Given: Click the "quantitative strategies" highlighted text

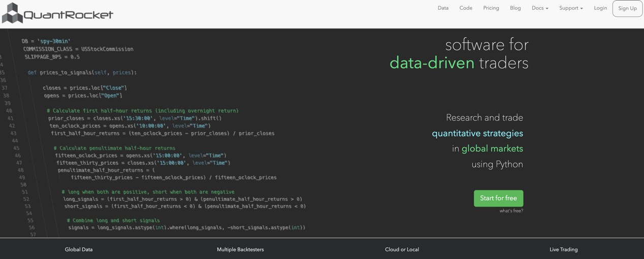Looking at the screenshot, I should coord(477,133).
